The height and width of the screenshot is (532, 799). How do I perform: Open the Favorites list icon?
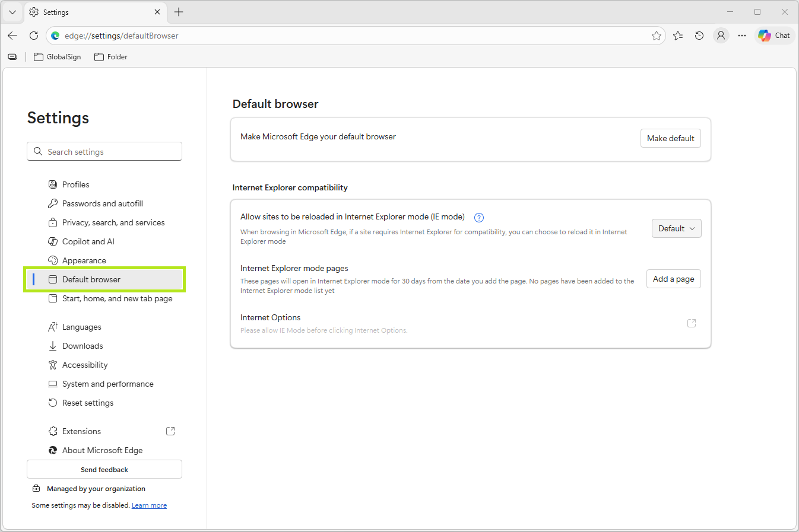pos(678,36)
